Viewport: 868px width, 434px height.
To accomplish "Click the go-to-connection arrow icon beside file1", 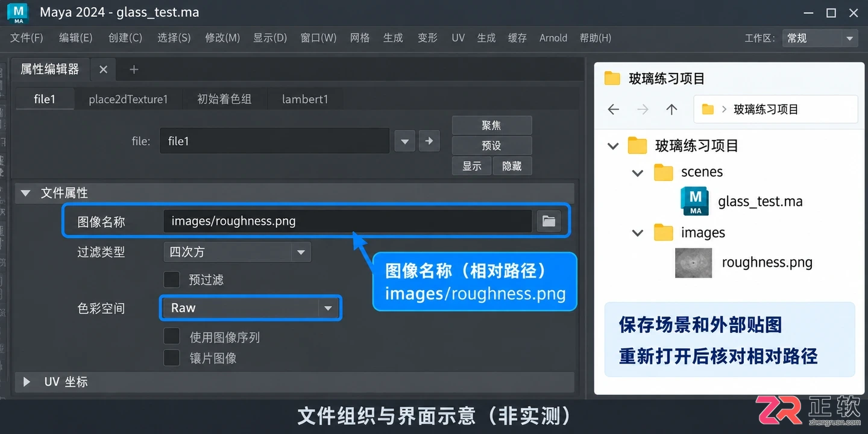I will pyautogui.click(x=429, y=141).
